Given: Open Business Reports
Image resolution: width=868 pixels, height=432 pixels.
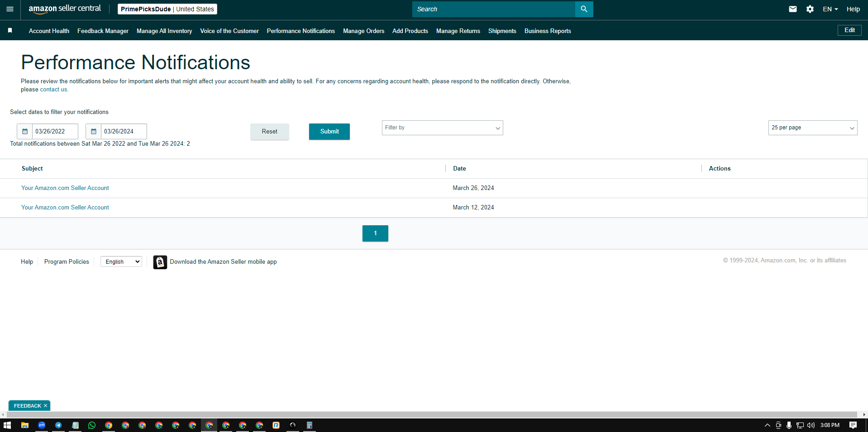Looking at the screenshot, I should pos(548,31).
